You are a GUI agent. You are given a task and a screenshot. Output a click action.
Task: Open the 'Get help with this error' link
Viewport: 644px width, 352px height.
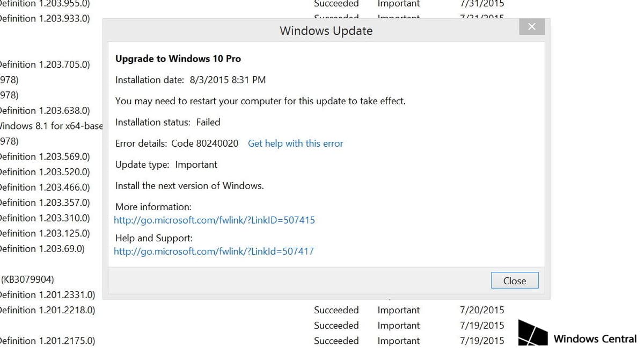tap(295, 143)
